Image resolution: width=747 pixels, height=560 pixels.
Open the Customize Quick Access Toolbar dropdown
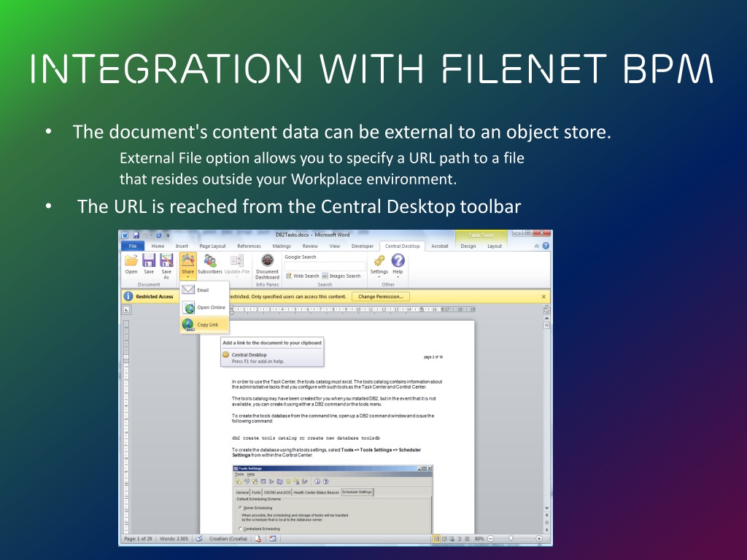pyautogui.click(x=168, y=236)
